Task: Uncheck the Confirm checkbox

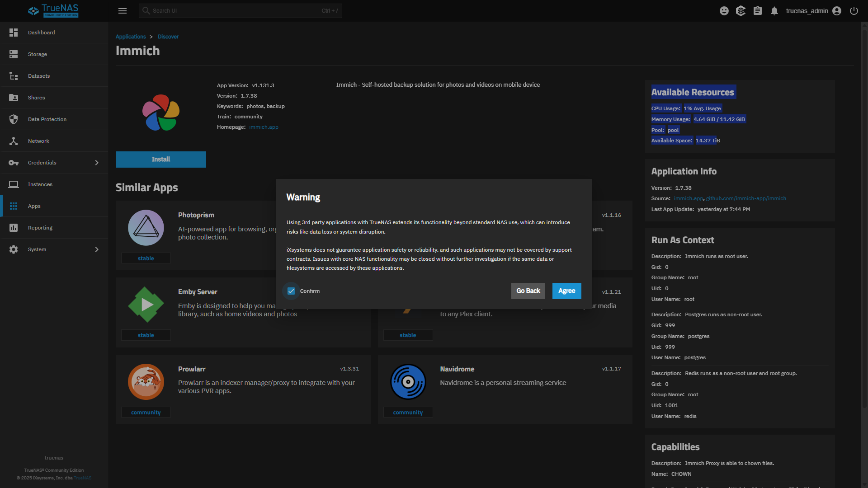Action: pyautogui.click(x=291, y=291)
